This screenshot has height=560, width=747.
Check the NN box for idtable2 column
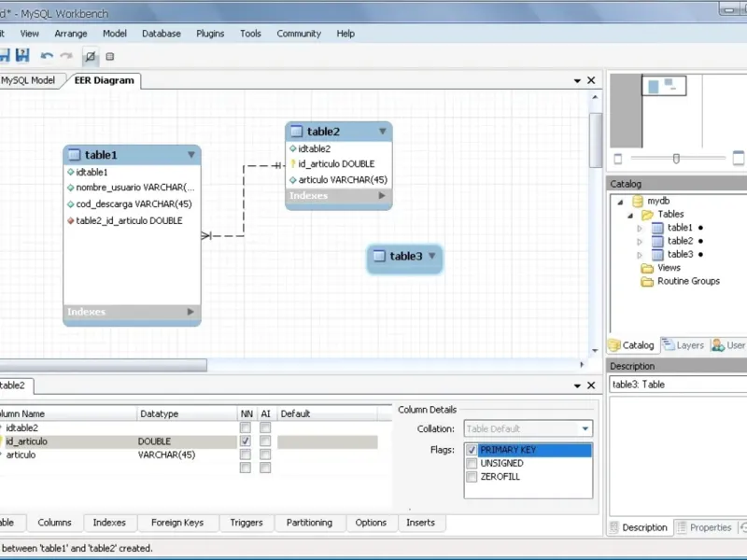[245, 427]
